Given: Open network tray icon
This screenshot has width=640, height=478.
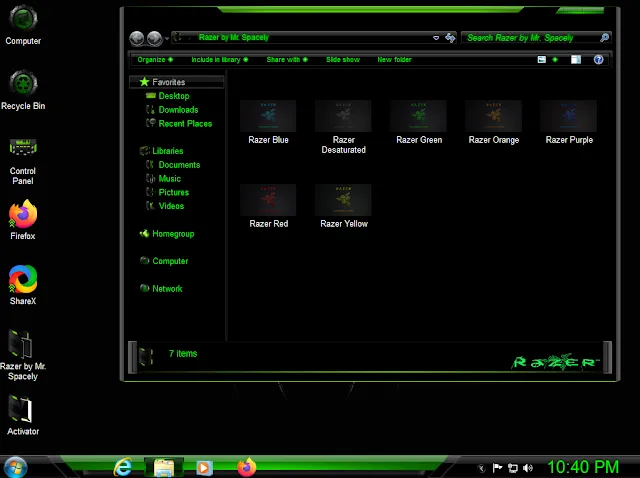Looking at the screenshot, I should tap(513, 468).
